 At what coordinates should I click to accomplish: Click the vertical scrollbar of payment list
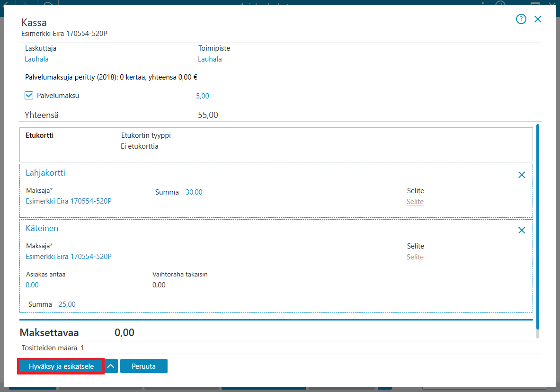coord(537,227)
